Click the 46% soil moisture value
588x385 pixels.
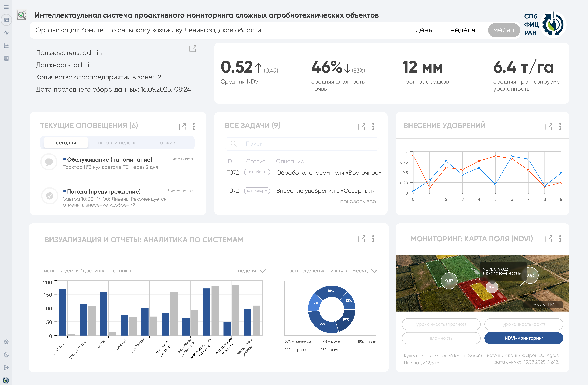coord(327,67)
